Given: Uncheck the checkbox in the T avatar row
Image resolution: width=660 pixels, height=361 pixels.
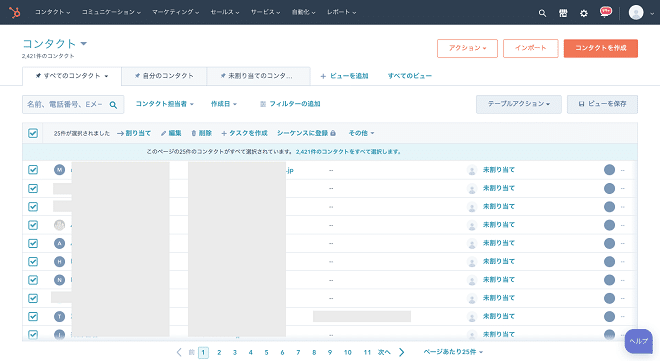Looking at the screenshot, I should 33,316.
